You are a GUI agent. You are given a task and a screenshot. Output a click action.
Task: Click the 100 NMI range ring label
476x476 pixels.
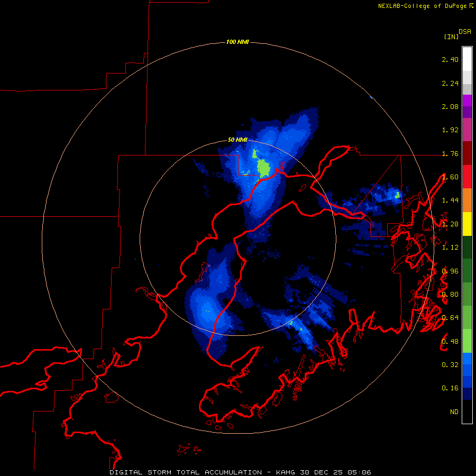coord(237,42)
